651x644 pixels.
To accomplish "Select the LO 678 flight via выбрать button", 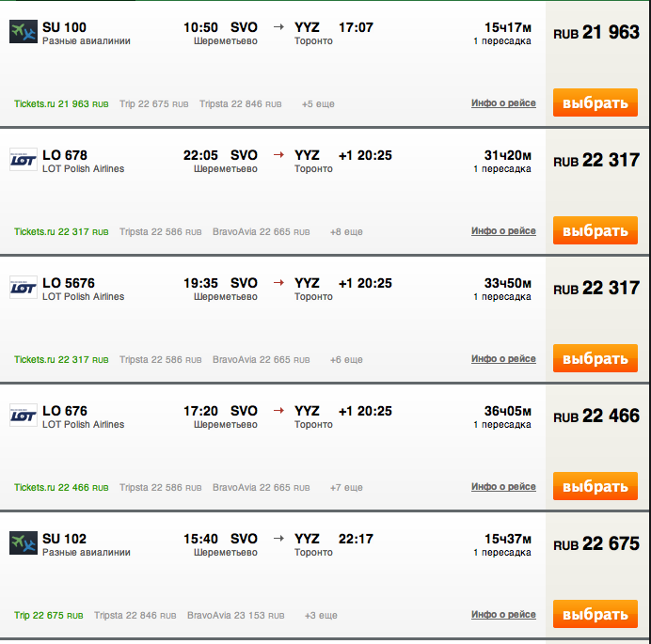I will pyautogui.click(x=595, y=230).
